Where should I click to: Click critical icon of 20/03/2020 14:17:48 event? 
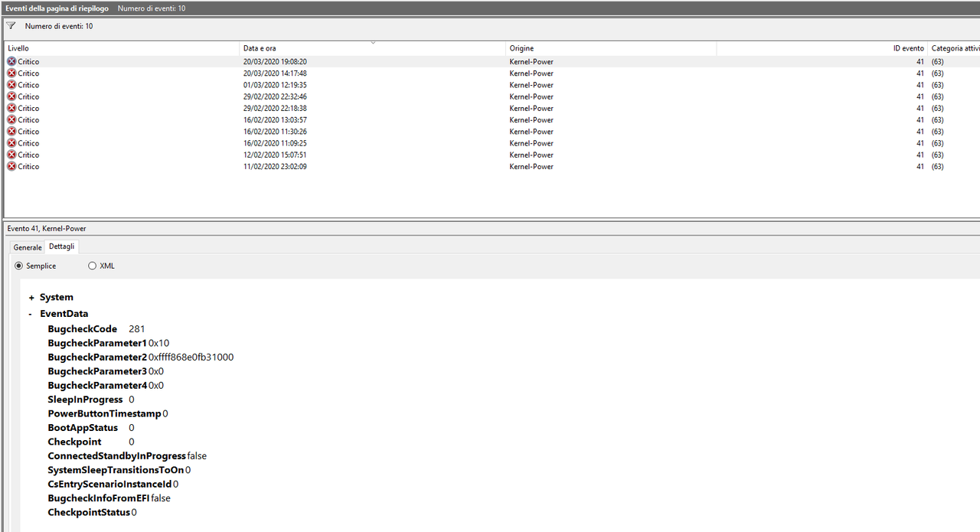pos(11,73)
